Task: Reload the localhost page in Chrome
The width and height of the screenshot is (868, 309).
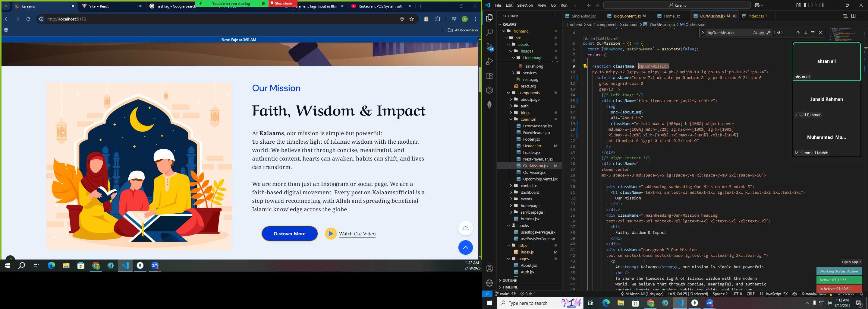Action: 28,19
